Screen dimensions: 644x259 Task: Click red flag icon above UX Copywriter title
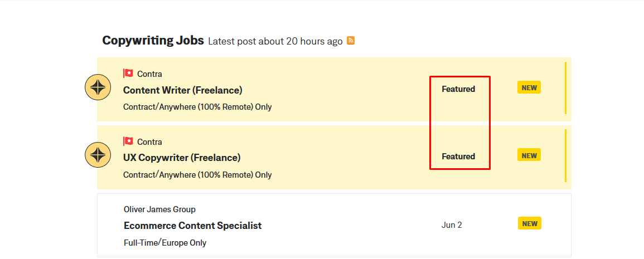click(x=128, y=141)
